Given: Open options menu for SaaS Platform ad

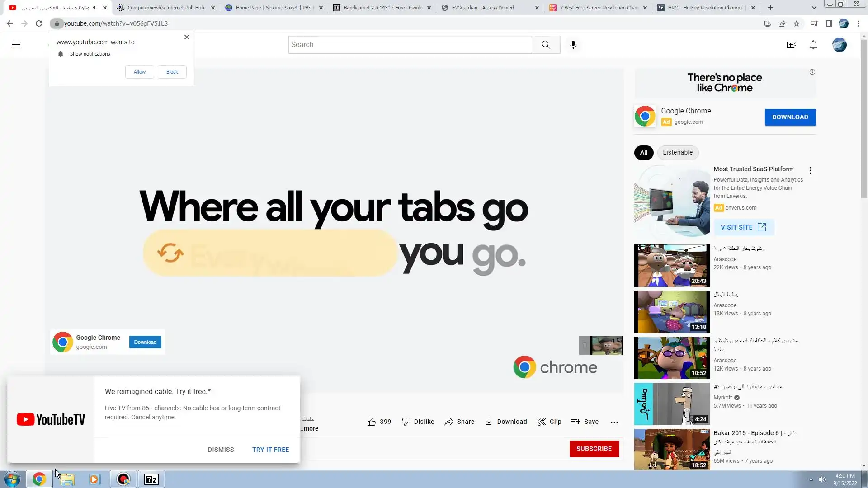Looking at the screenshot, I should pyautogui.click(x=810, y=170).
